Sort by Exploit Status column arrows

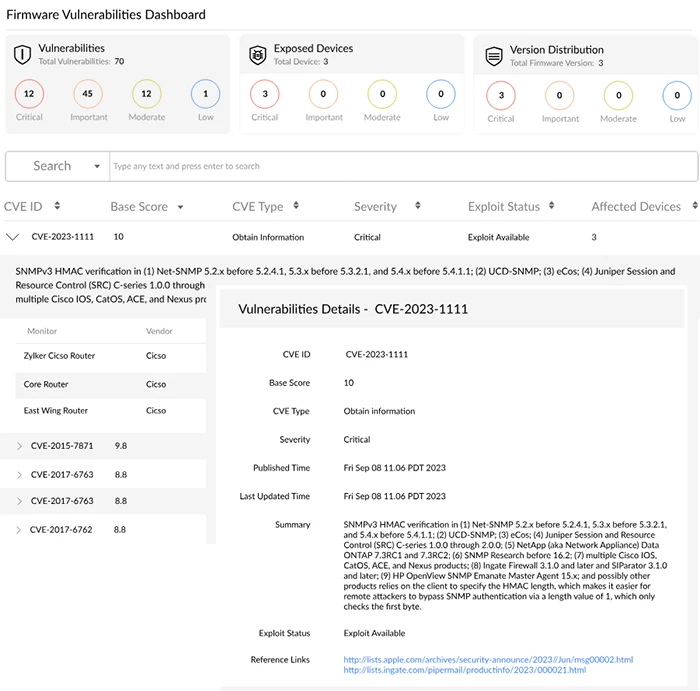click(552, 206)
